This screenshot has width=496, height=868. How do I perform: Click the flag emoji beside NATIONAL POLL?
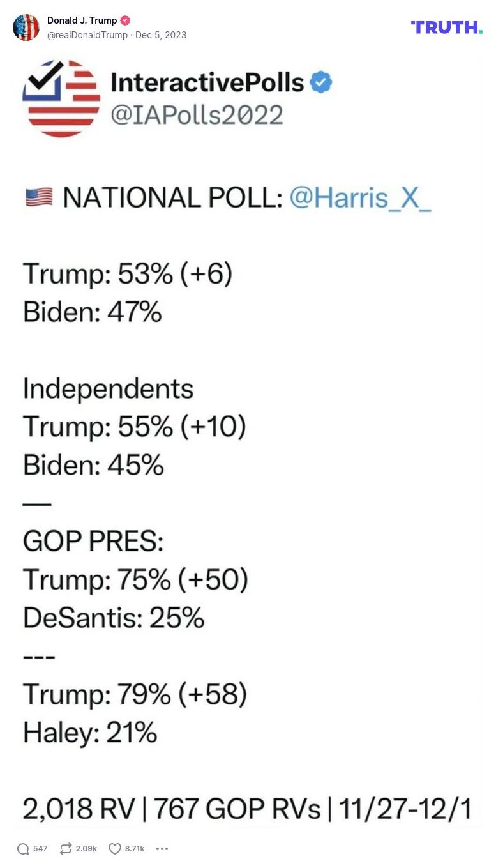click(x=38, y=197)
